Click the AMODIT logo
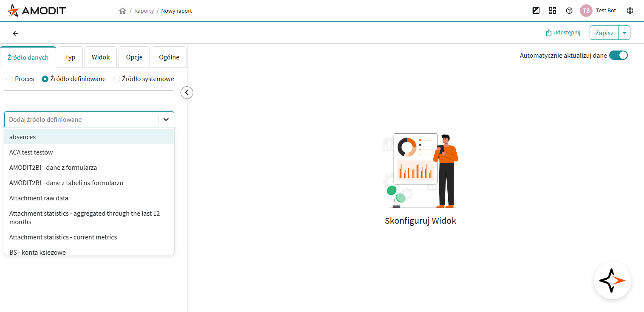This screenshot has height=312, width=644. [x=37, y=11]
